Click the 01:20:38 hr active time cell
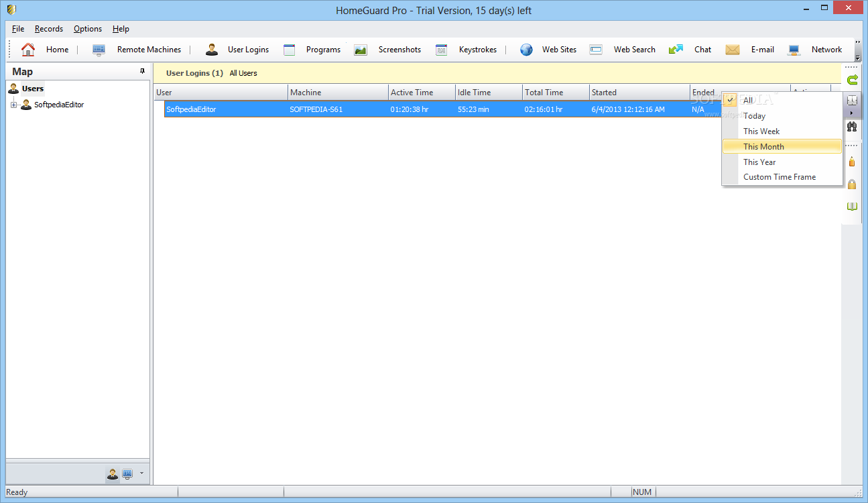Image resolution: width=868 pixels, height=503 pixels. coord(410,109)
